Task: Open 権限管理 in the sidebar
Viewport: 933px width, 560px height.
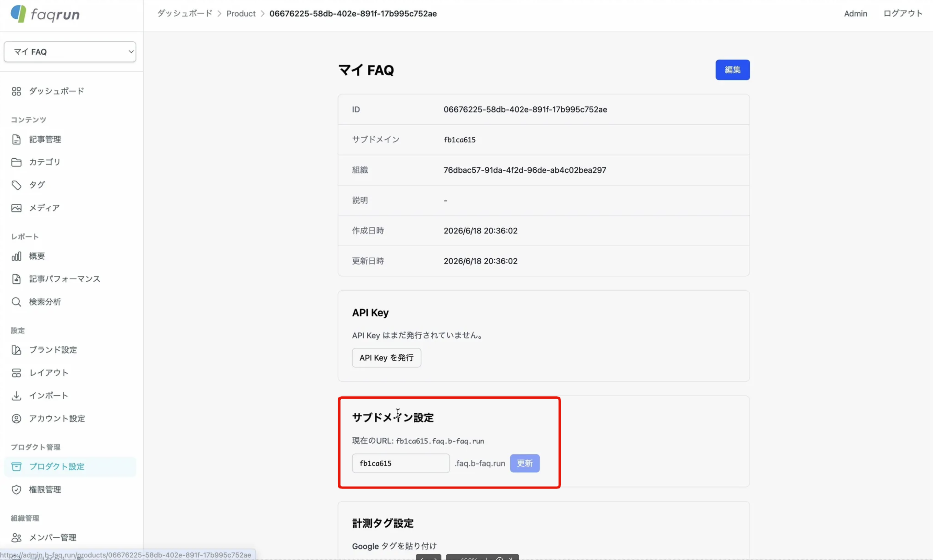Action: pyautogui.click(x=45, y=490)
